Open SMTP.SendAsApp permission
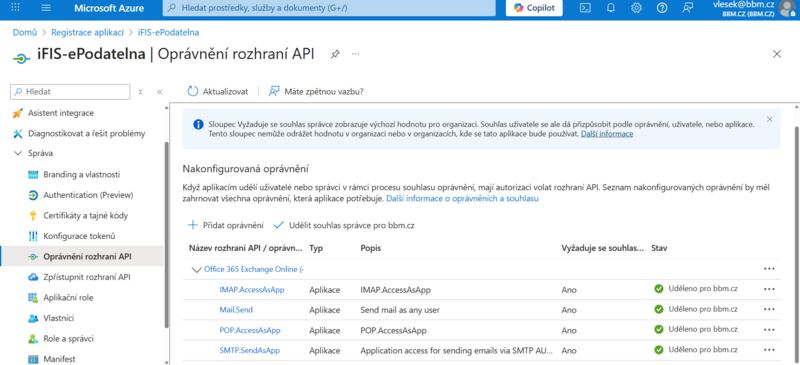The width and height of the screenshot is (800, 365). pos(249,350)
